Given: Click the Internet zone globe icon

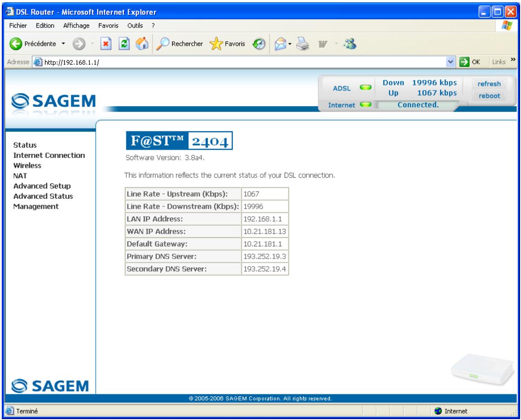Looking at the screenshot, I should 438,411.
